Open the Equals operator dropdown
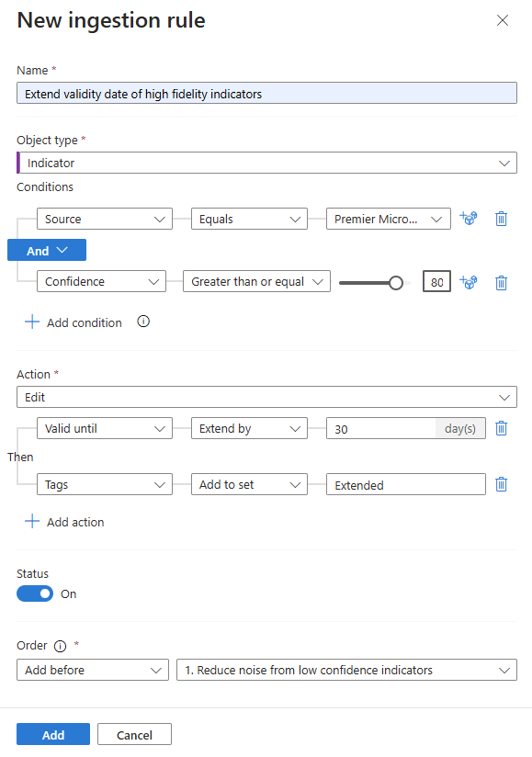 tap(249, 219)
